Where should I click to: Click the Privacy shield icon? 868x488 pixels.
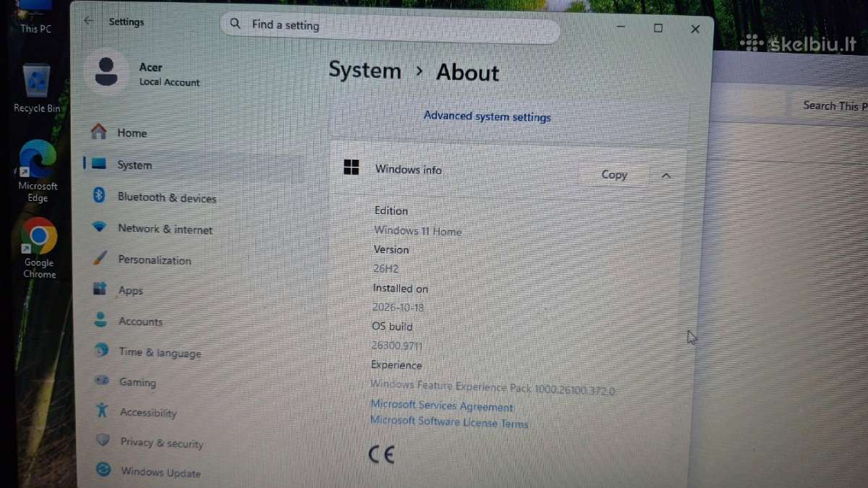pyautogui.click(x=103, y=440)
